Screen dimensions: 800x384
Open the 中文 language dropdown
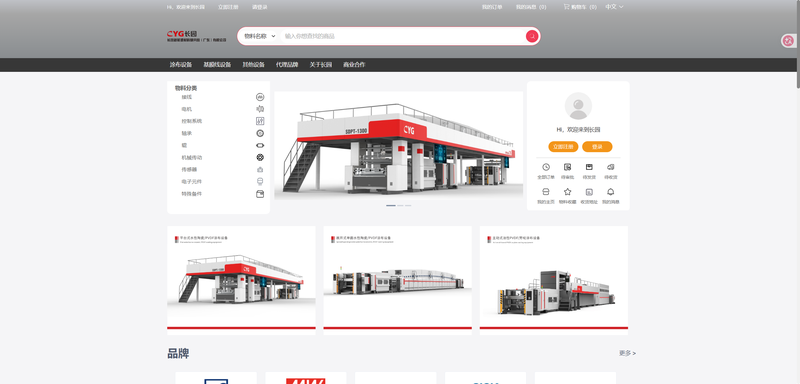click(x=614, y=7)
